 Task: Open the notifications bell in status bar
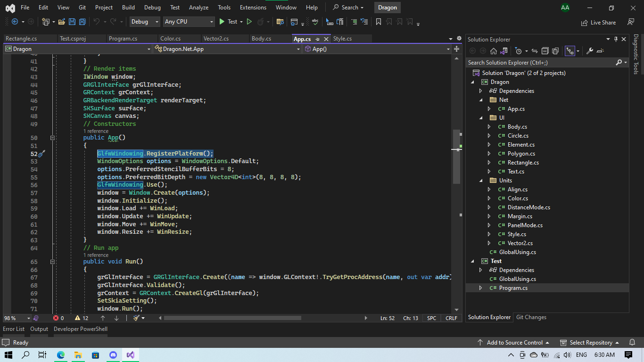click(632, 343)
